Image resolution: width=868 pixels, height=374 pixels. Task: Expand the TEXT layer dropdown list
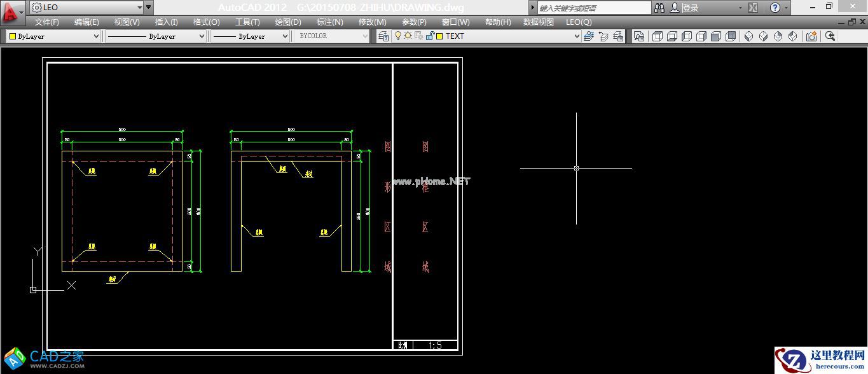tap(577, 36)
